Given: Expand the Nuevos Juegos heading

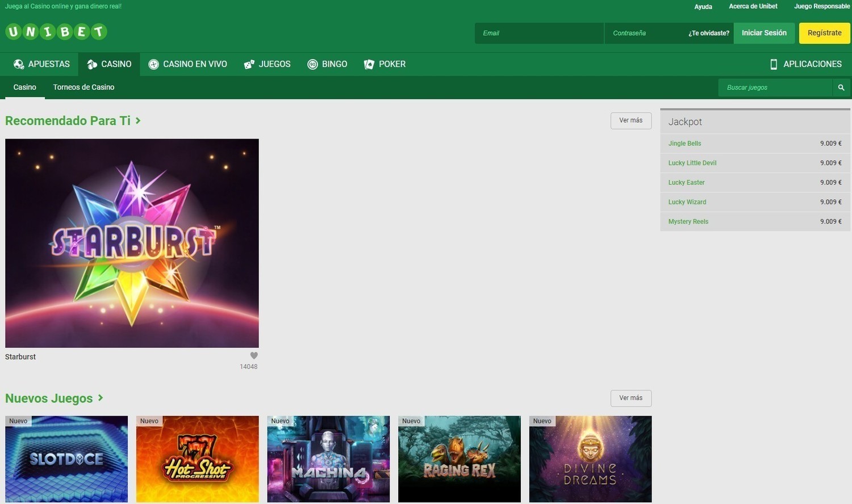Looking at the screenshot, I should click(x=54, y=398).
